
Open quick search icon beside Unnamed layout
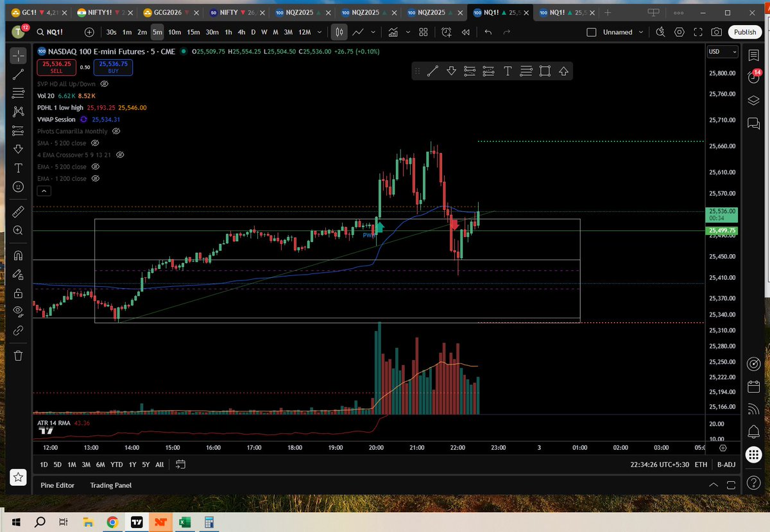(661, 32)
